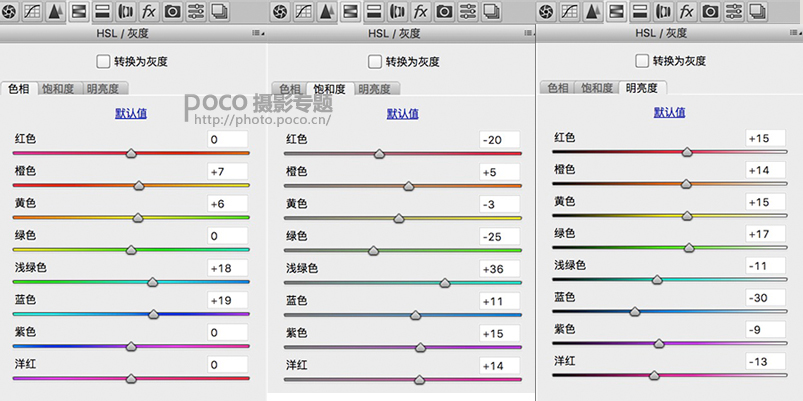Check 转换为灰度 in the Luminance panel

642,61
